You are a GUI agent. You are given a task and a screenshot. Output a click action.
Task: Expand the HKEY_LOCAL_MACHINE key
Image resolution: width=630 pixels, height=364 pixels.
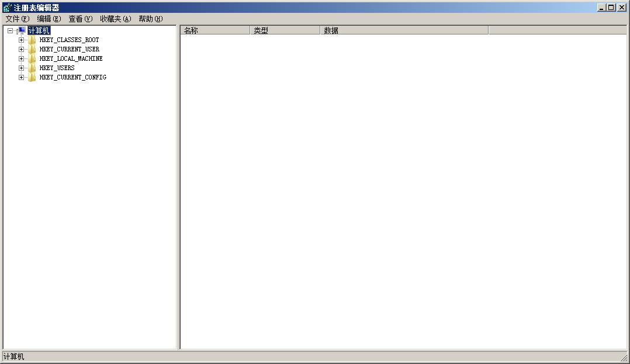click(x=21, y=59)
